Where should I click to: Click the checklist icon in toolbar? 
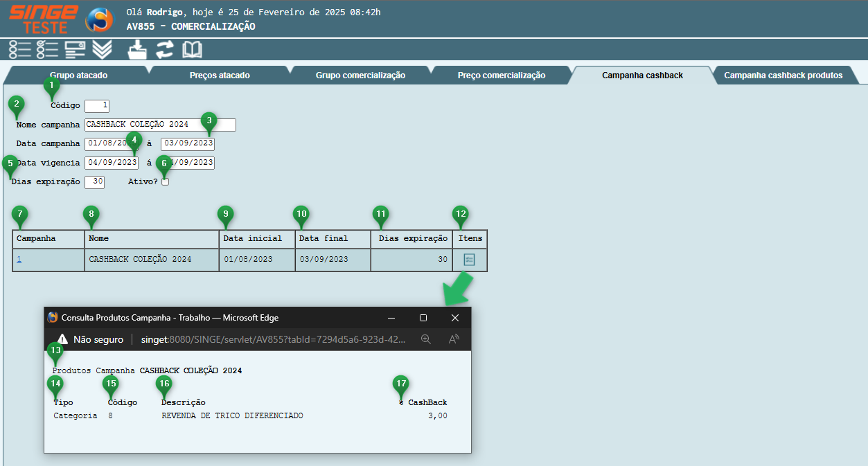pos(47,49)
